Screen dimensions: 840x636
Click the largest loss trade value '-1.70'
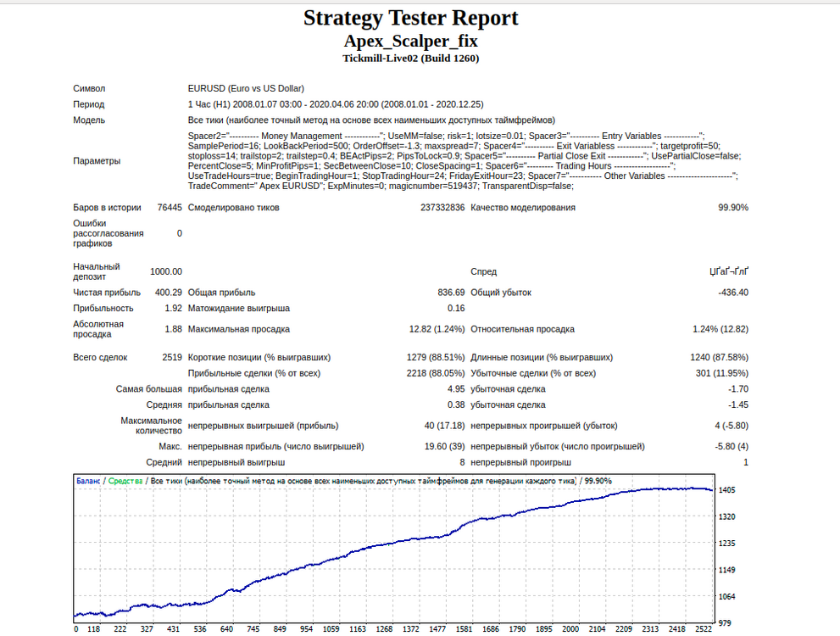(738, 389)
